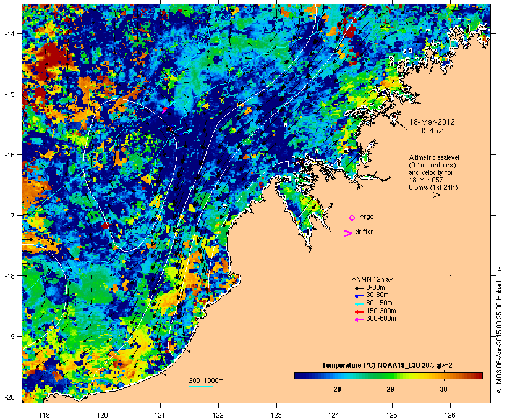The height and width of the screenshot is (420, 507).
Task: Click the time label 05:45Z
Action: [432, 131]
